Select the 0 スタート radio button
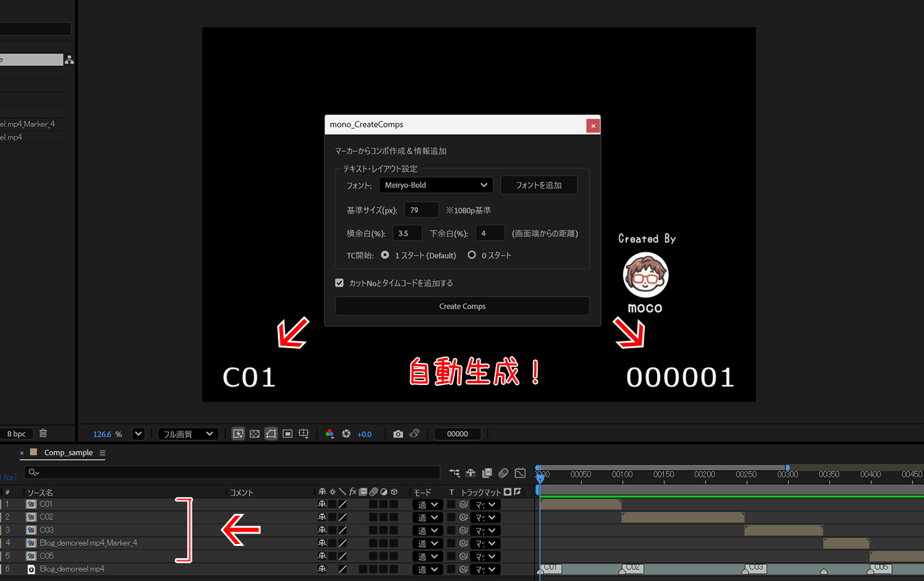The image size is (924, 581). click(x=472, y=254)
